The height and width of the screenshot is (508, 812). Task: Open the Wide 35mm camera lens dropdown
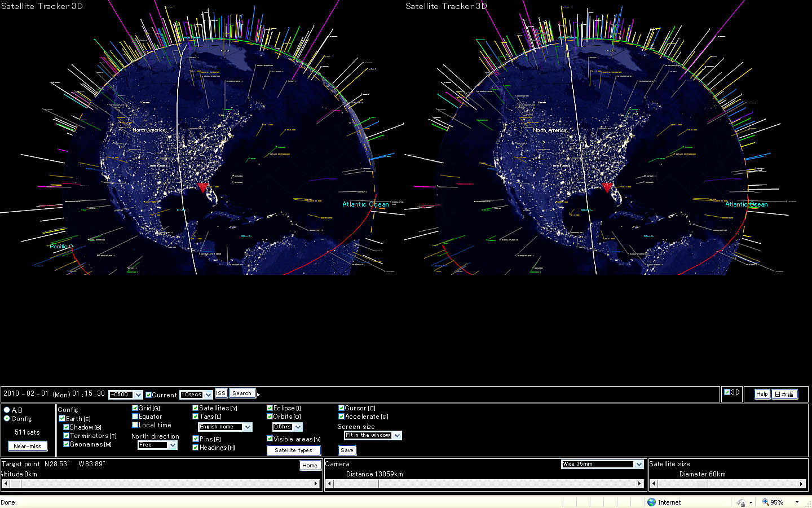point(602,464)
